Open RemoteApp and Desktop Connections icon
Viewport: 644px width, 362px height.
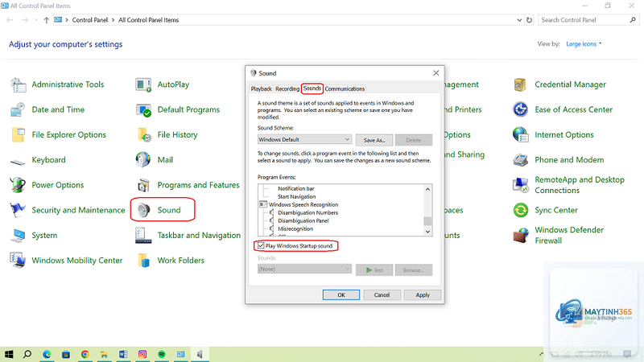520,185
